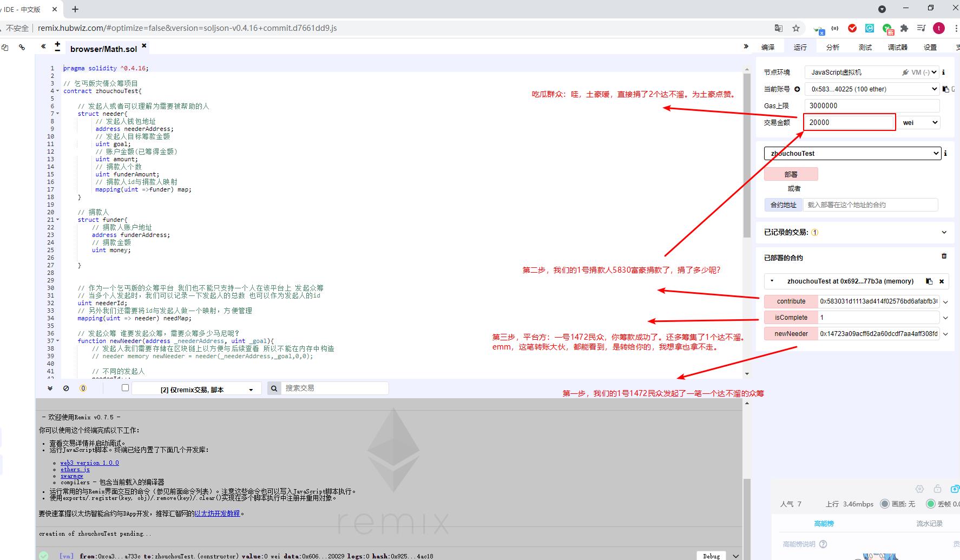
Task: Open the zhouchouTest contract selector dropdown
Action: pos(852,153)
